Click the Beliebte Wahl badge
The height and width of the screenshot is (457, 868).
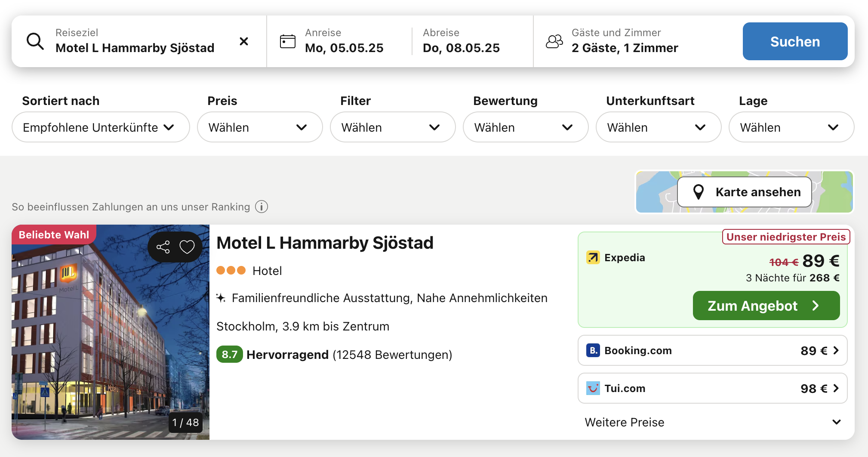point(54,235)
